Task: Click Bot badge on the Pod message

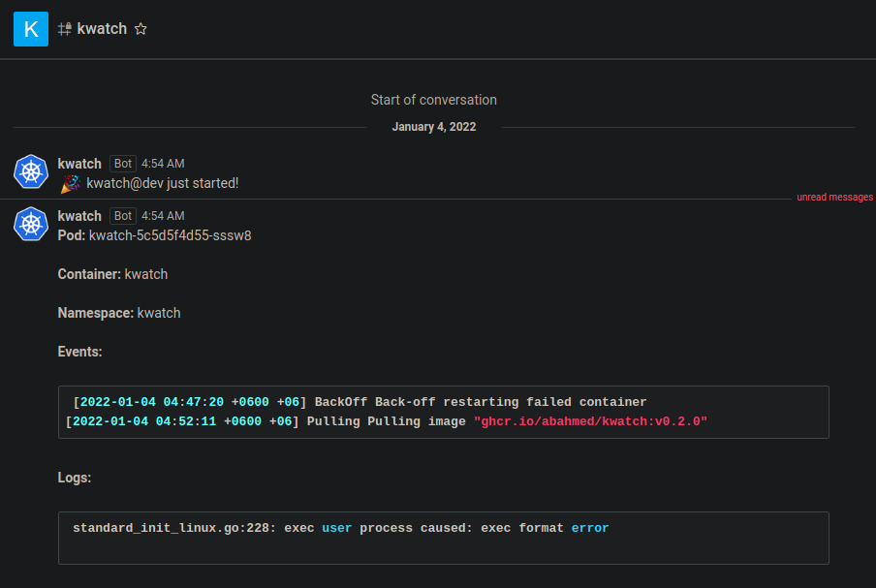Action: click(x=123, y=216)
